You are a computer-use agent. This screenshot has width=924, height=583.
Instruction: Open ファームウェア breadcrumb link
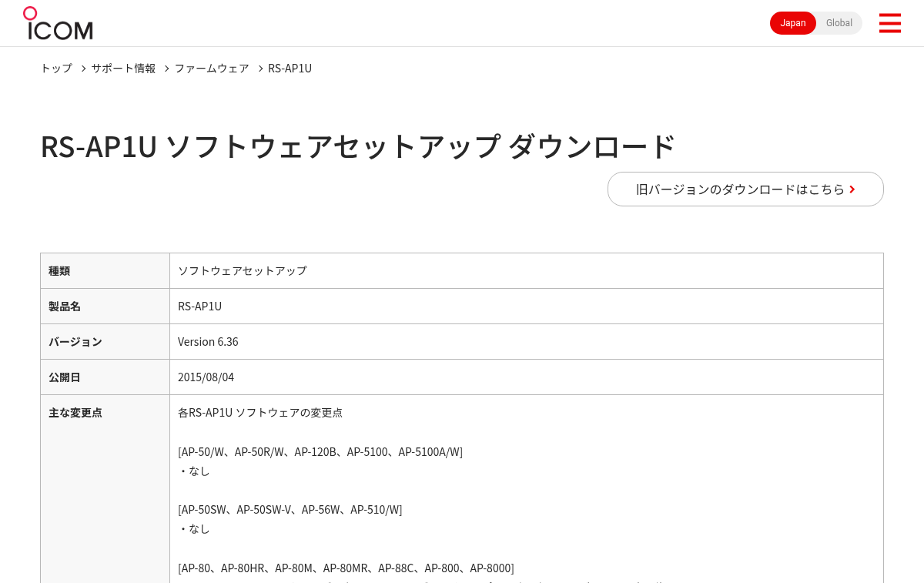click(x=212, y=68)
